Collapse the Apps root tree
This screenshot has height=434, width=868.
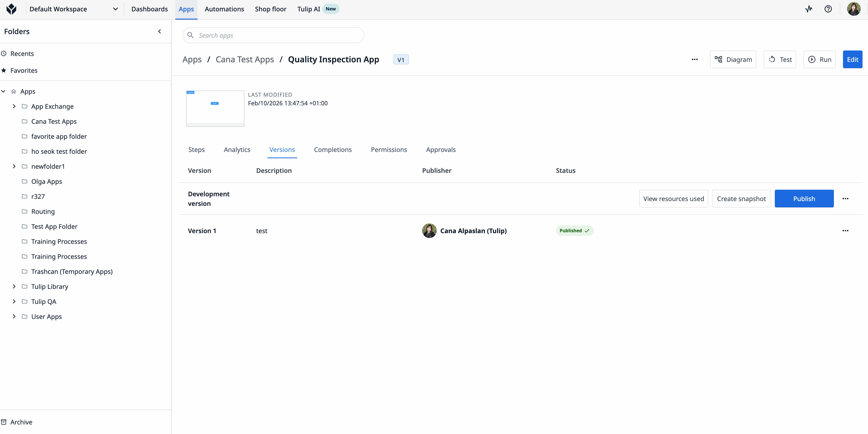(3, 91)
